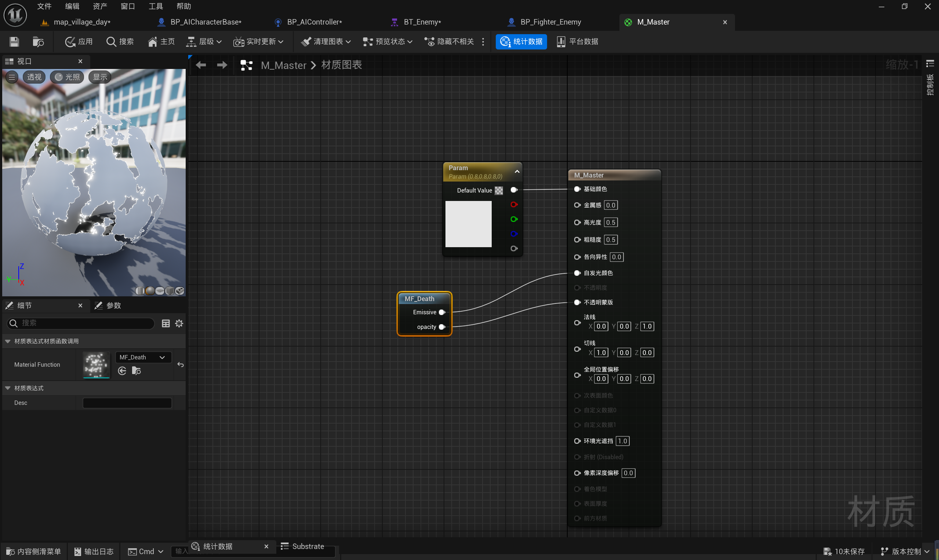Click the browse to asset icon in toolbar
The height and width of the screenshot is (560, 939).
(x=38, y=41)
